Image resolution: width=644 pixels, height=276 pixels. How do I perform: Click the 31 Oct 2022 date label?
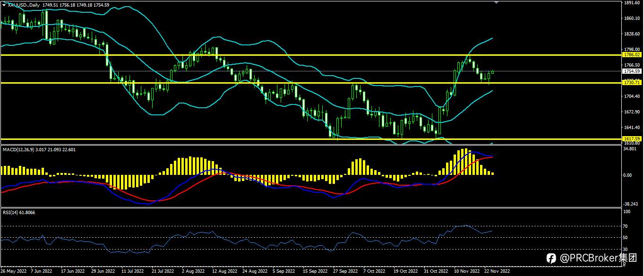click(x=436, y=272)
